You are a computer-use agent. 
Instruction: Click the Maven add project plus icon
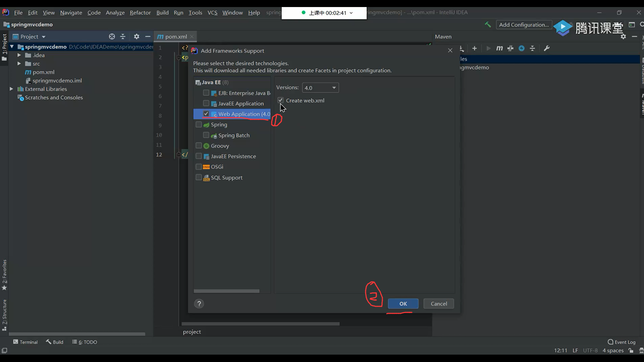tap(474, 48)
